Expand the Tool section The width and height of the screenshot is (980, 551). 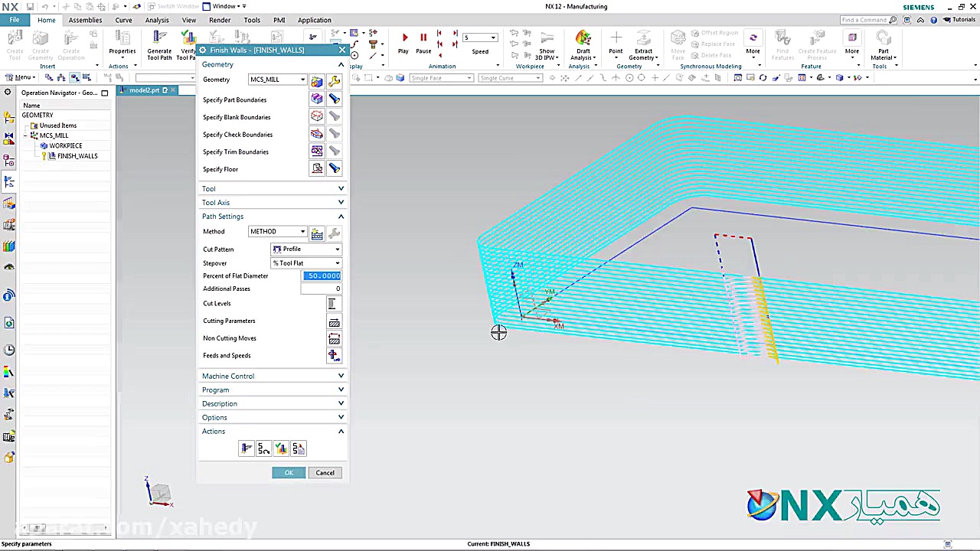[272, 189]
